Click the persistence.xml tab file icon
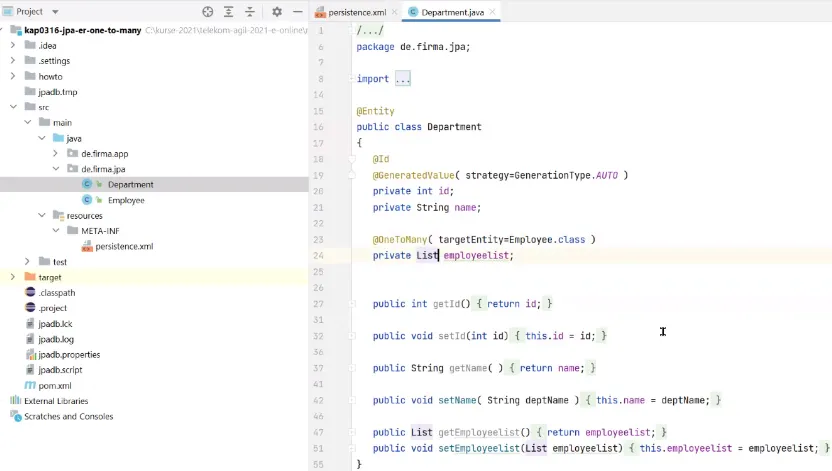The image size is (832, 471). pyautogui.click(x=319, y=12)
